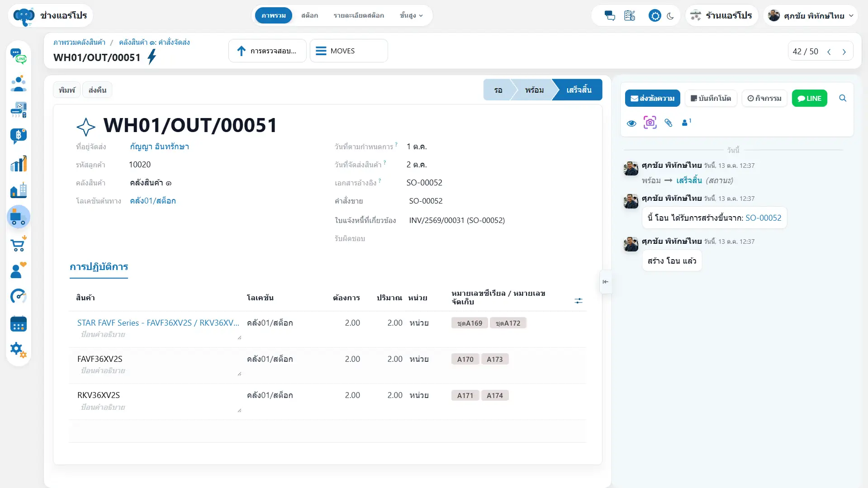Open the person with heart sidebar icon
The height and width of the screenshot is (488, 868).
click(x=19, y=270)
